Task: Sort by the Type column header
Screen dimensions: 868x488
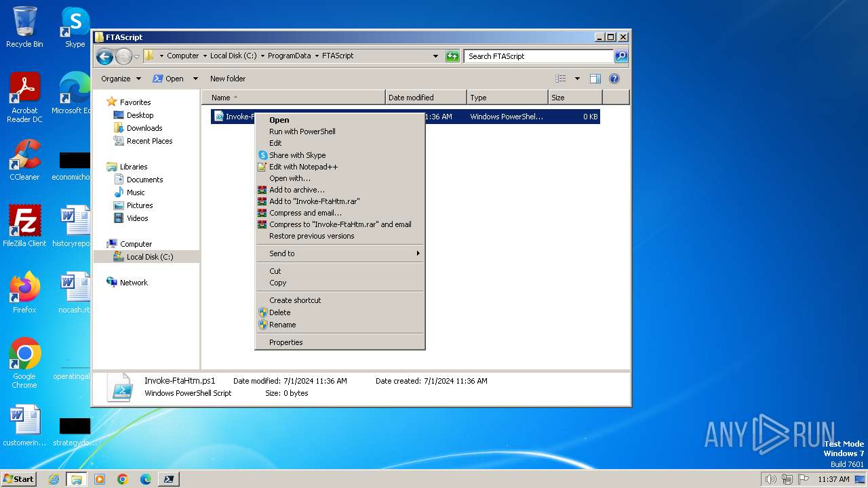Action: click(507, 98)
